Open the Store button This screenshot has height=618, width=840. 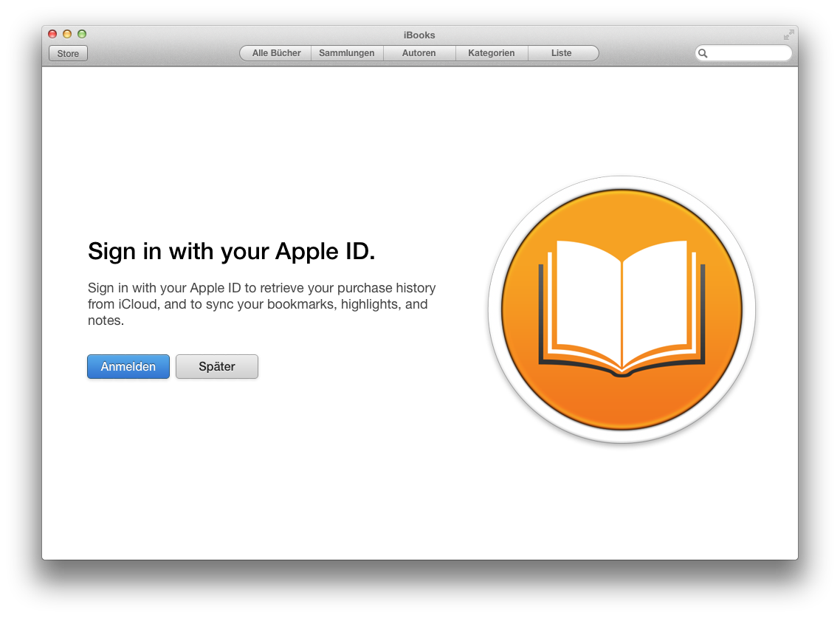(68, 54)
